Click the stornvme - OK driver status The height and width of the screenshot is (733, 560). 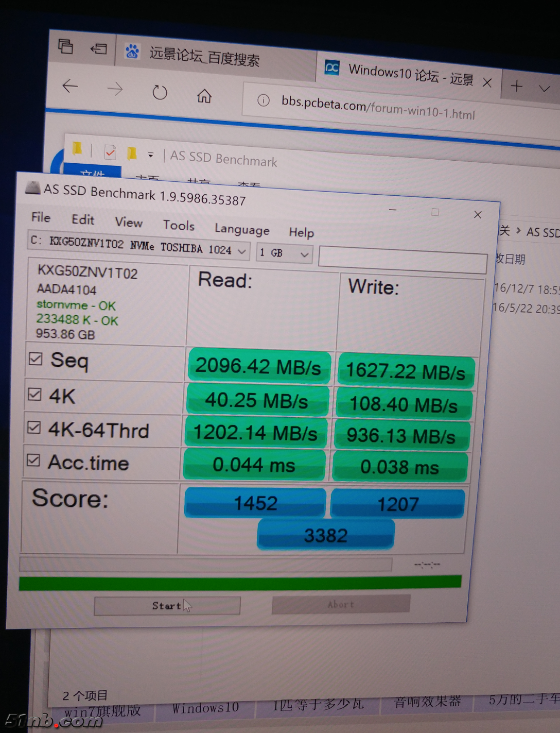pos(76,305)
